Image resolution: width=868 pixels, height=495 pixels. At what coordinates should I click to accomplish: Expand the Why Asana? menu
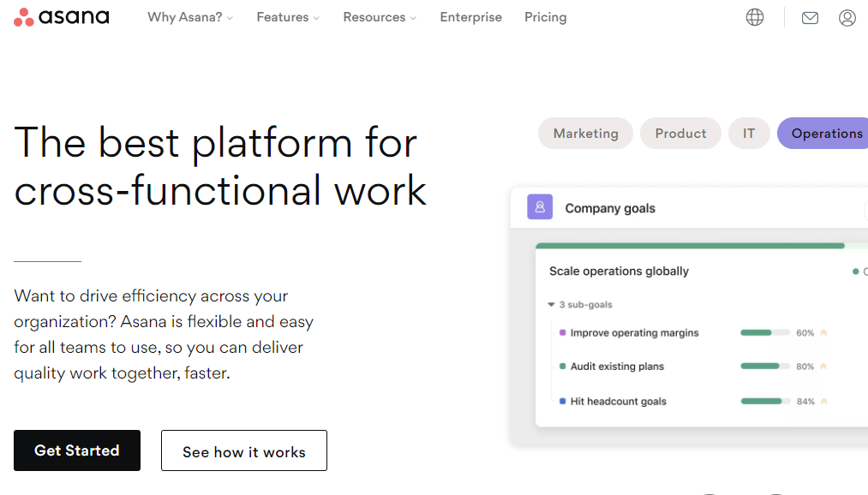click(190, 17)
